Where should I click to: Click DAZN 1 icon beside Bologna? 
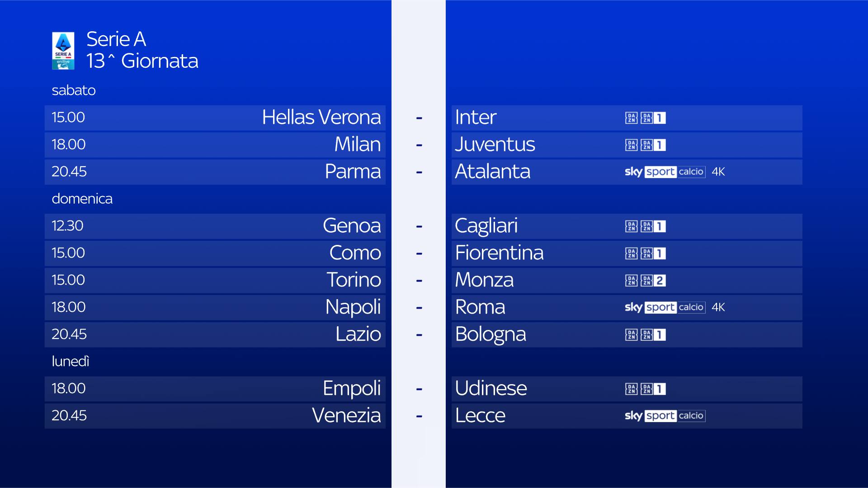(653, 335)
